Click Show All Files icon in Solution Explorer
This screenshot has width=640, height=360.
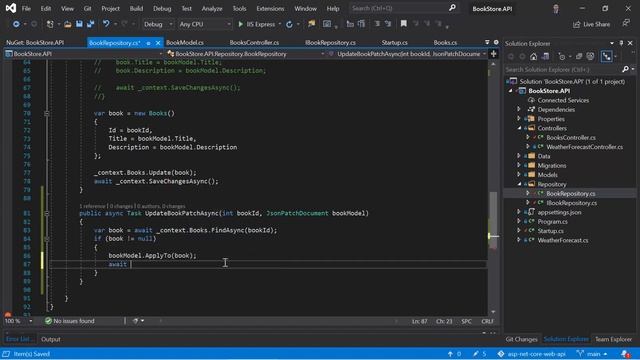coord(590,56)
